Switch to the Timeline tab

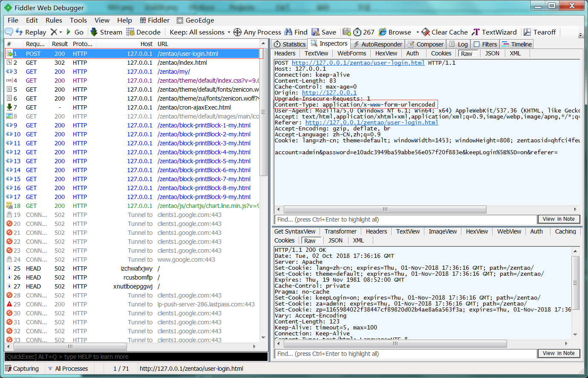click(x=517, y=44)
